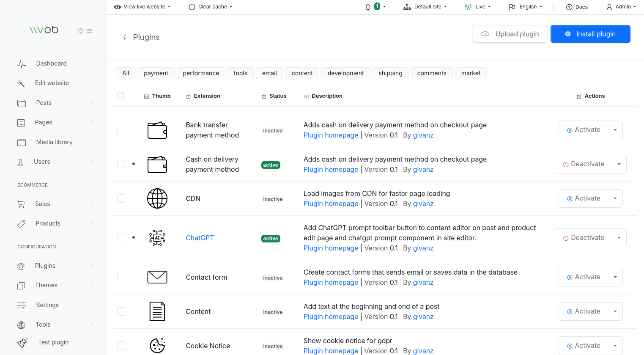Open the View live website dropdown
The width and height of the screenshot is (644, 355).
point(143,7)
